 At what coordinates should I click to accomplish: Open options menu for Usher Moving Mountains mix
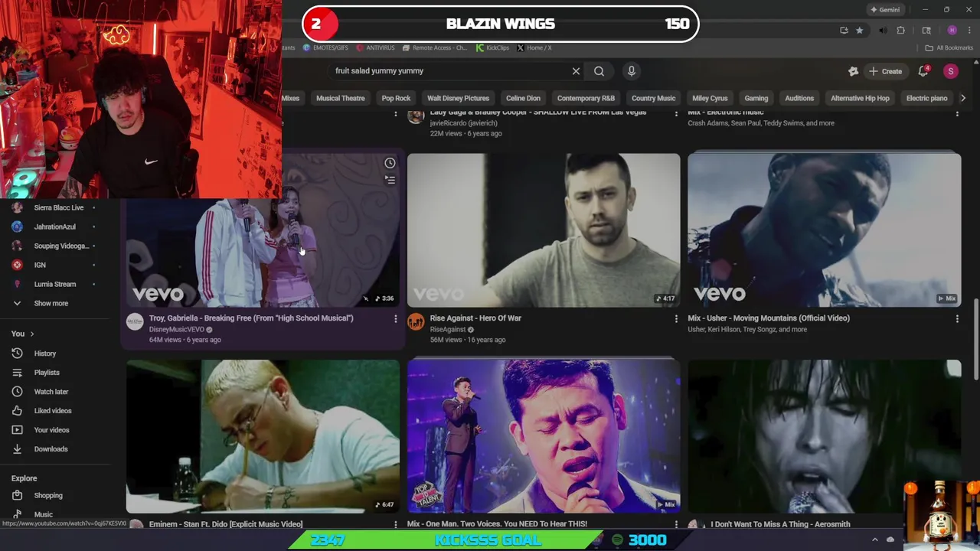click(957, 318)
